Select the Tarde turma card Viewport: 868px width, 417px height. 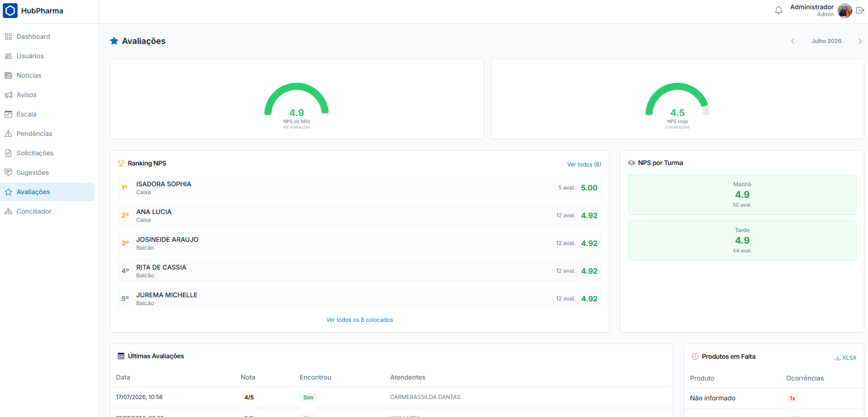coord(742,240)
